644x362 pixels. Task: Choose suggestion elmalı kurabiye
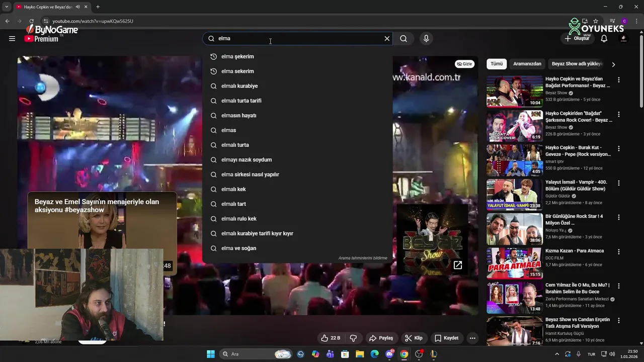[297, 86]
